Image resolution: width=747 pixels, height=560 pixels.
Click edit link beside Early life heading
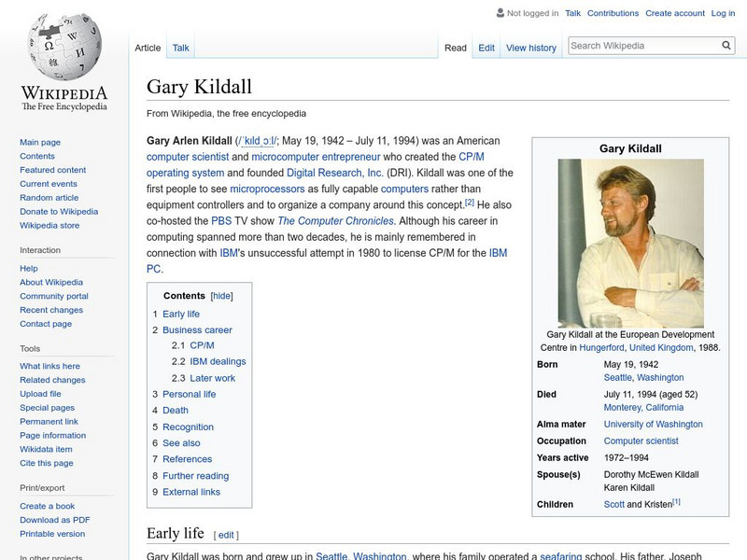[x=226, y=535]
